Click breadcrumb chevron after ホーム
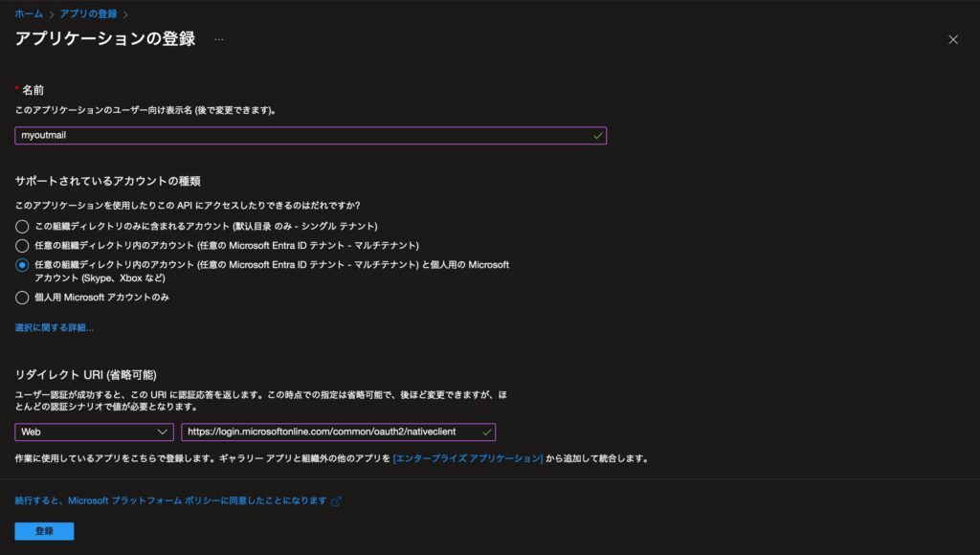The height and width of the screenshot is (555, 980). (x=51, y=14)
